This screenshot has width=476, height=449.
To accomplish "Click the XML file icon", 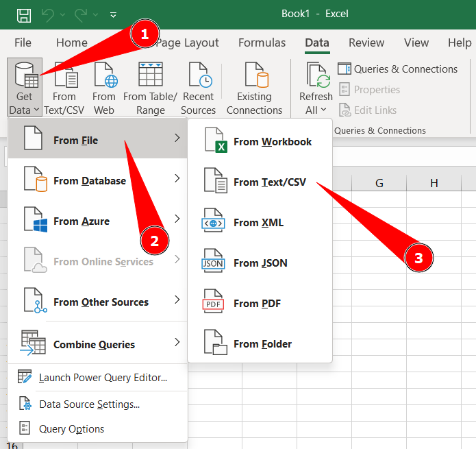I will tap(213, 220).
